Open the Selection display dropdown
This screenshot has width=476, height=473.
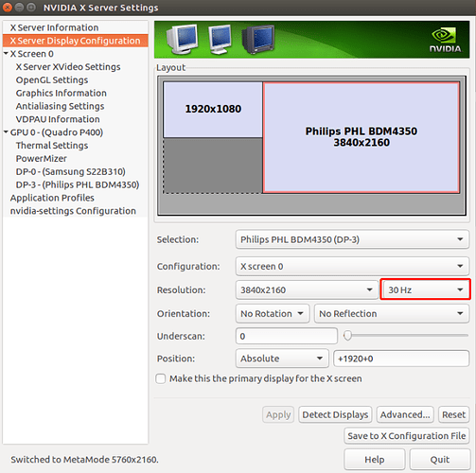pos(352,239)
